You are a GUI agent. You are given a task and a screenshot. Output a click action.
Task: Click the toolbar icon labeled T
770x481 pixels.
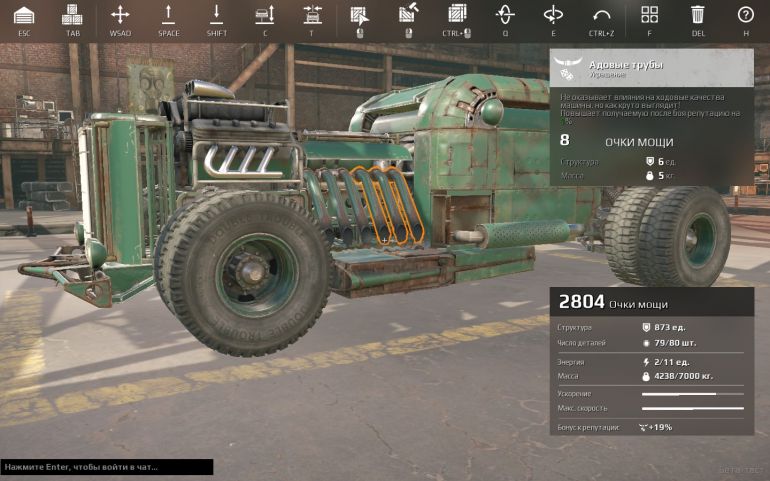[312, 15]
